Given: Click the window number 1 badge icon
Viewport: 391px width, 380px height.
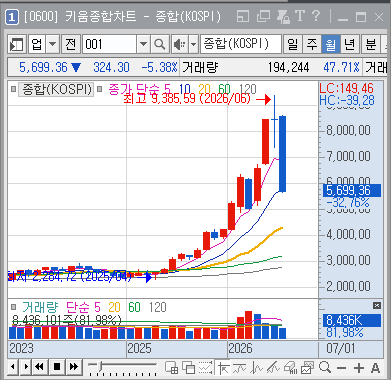Looking at the screenshot, I should 12,17.
